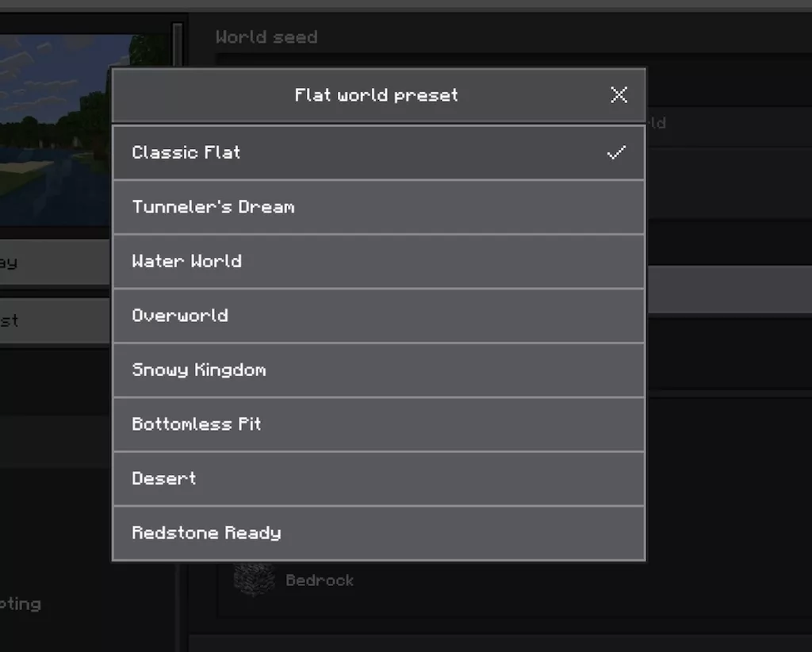
Task: Click the World seed label
Action: [x=266, y=37]
